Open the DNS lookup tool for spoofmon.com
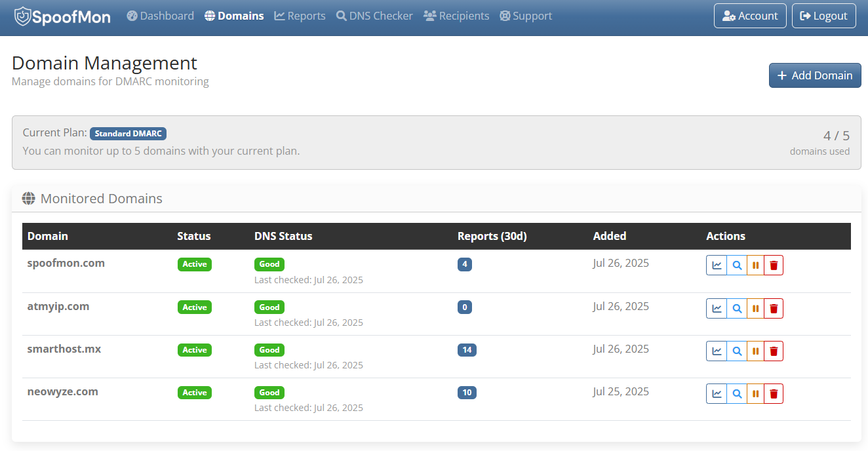 tap(736, 265)
